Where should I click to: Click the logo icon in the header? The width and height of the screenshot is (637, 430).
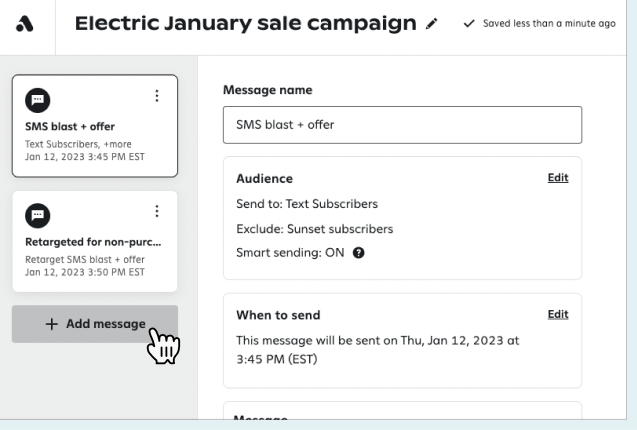click(x=26, y=23)
